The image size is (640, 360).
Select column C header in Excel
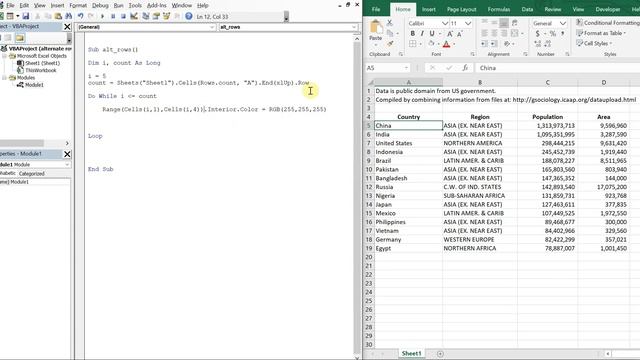coord(547,82)
